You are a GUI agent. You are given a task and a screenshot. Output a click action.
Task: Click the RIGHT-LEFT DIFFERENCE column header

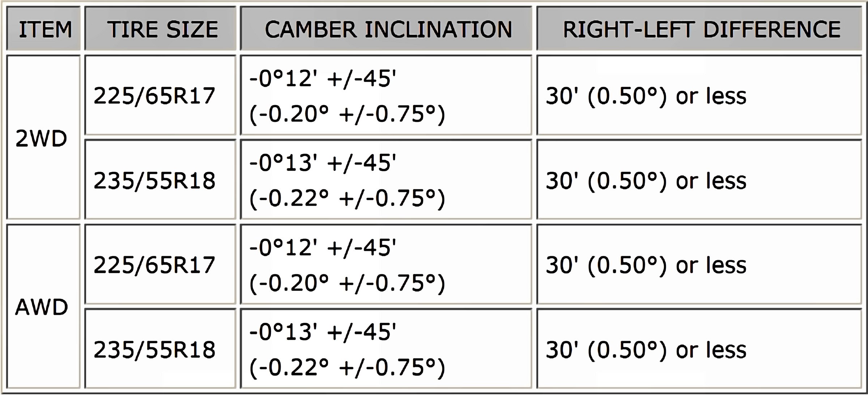click(x=699, y=28)
